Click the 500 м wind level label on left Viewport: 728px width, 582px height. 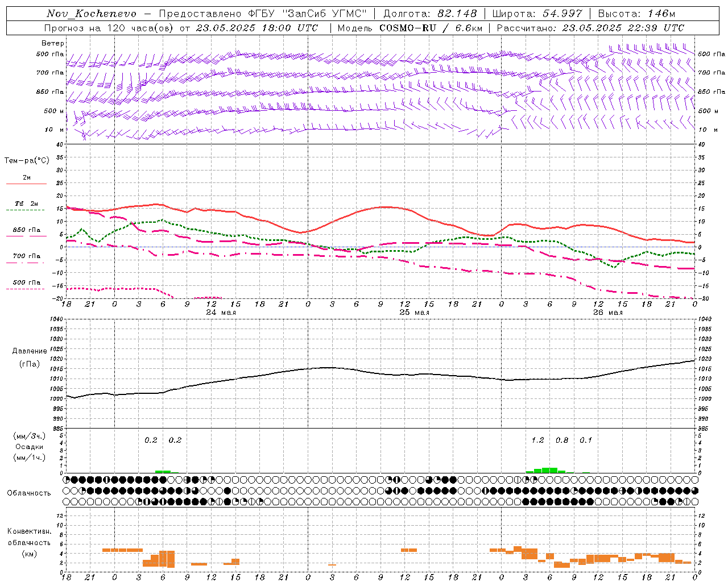point(54,111)
